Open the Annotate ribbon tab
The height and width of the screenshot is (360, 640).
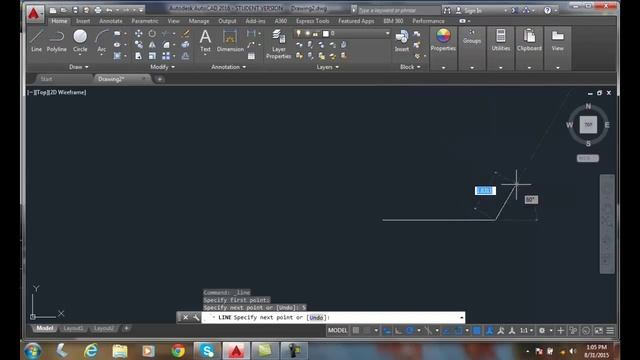(111, 21)
